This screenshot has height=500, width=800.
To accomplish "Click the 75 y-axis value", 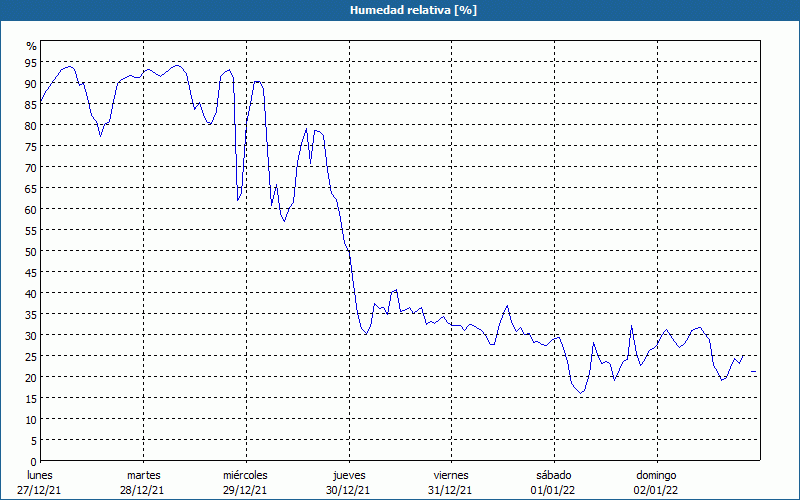I will [31, 146].
